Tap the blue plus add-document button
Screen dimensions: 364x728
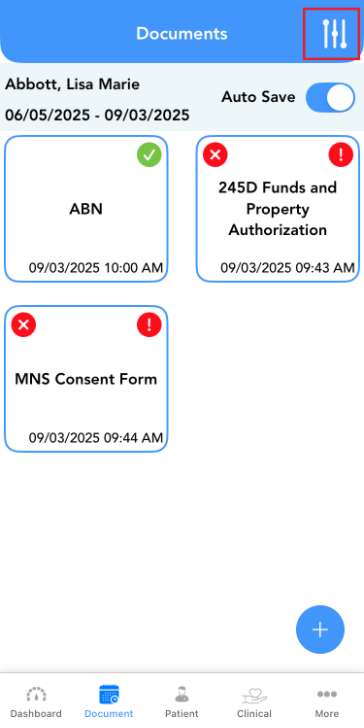(320, 630)
